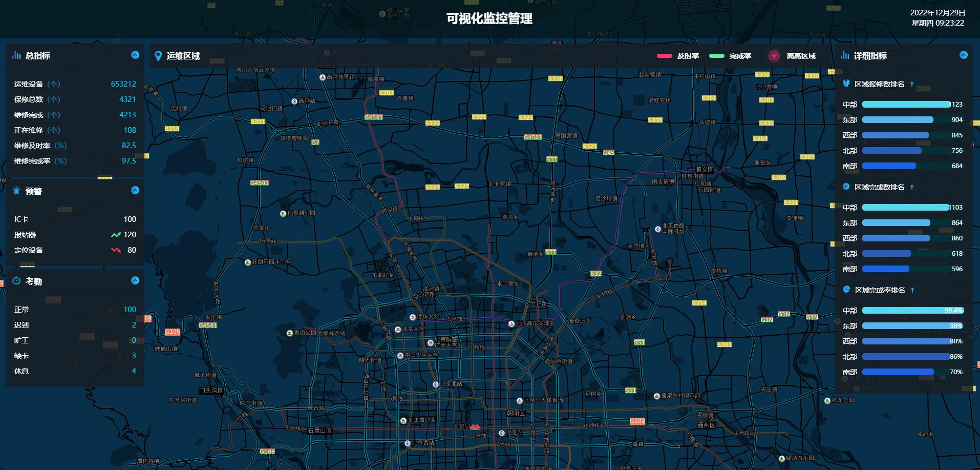980x470 pixels.
Task: Sort 区域报修数排名 with the up arrow
Action: (x=912, y=84)
